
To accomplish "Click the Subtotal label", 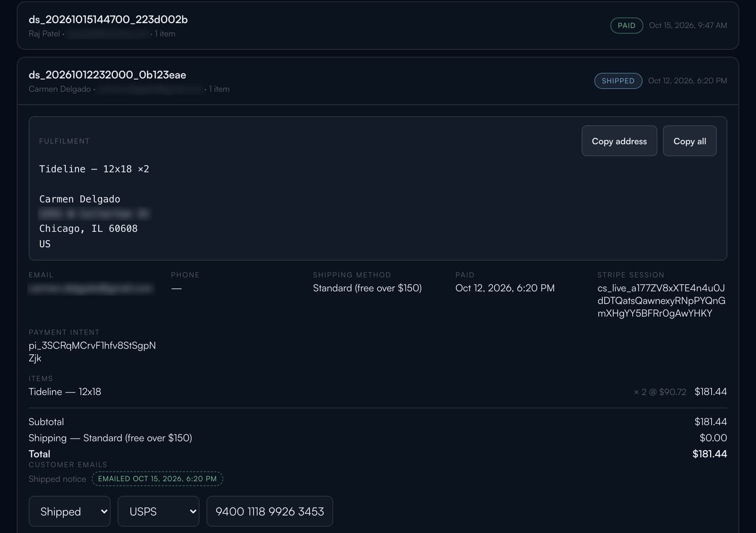I will (x=46, y=422).
